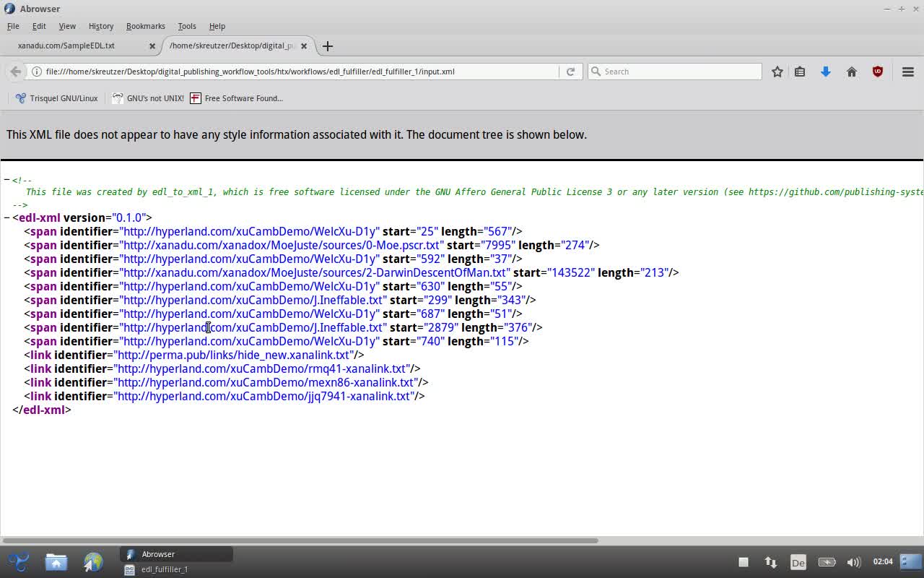Image resolution: width=924 pixels, height=578 pixels.
Task: Click the version value "0.1.0"
Action: (x=129, y=217)
